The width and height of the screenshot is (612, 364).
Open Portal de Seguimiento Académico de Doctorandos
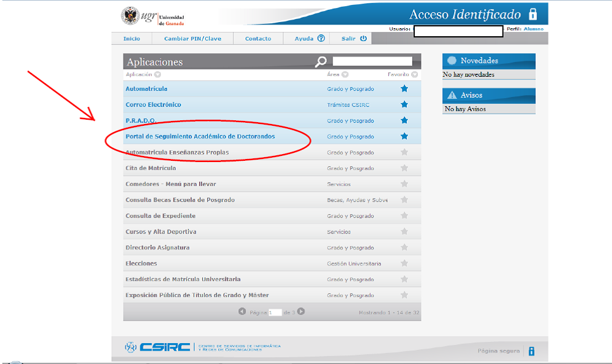click(200, 136)
